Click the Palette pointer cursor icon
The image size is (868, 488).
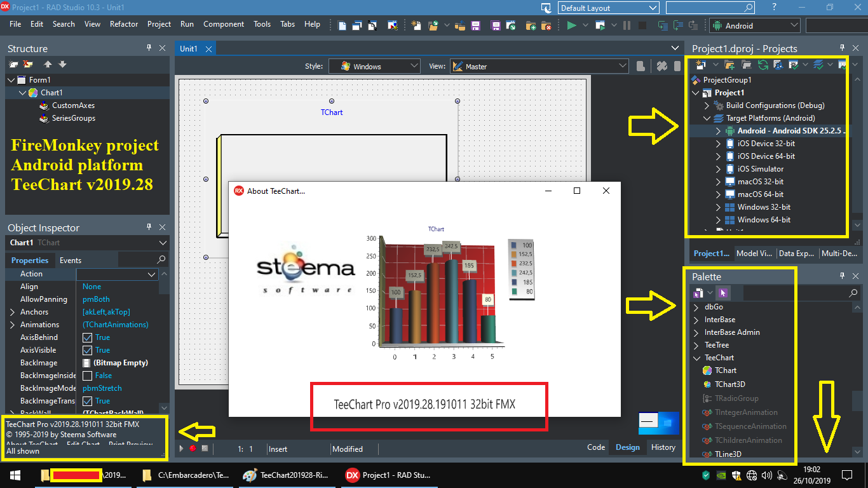[x=723, y=293]
